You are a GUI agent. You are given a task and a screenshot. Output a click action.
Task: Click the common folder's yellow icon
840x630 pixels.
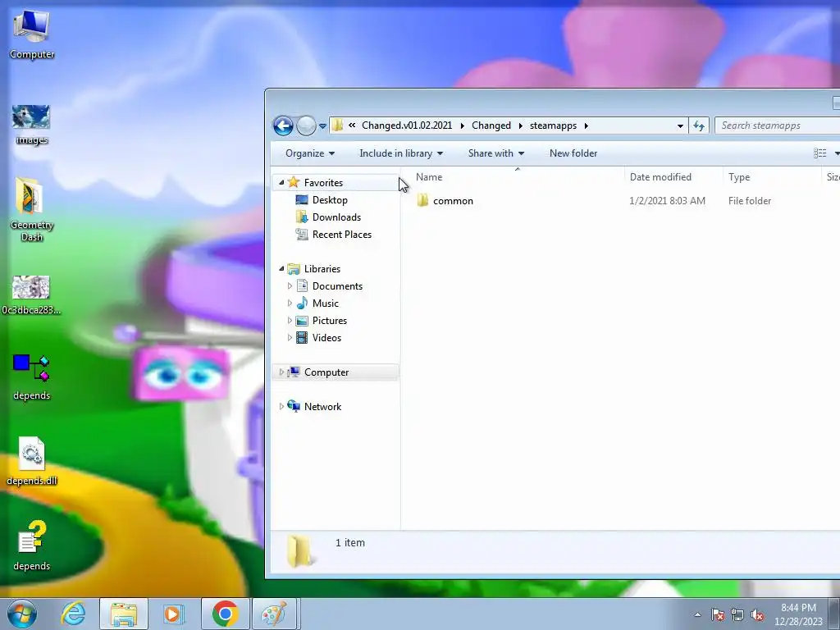click(x=422, y=200)
